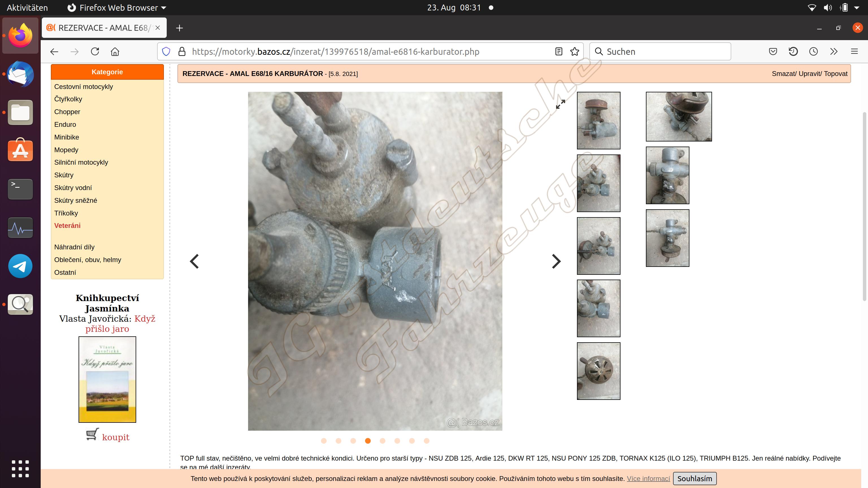This screenshot has width=868, height=488.
Task: Open Enduro category
Action: [x=65, y=125]
